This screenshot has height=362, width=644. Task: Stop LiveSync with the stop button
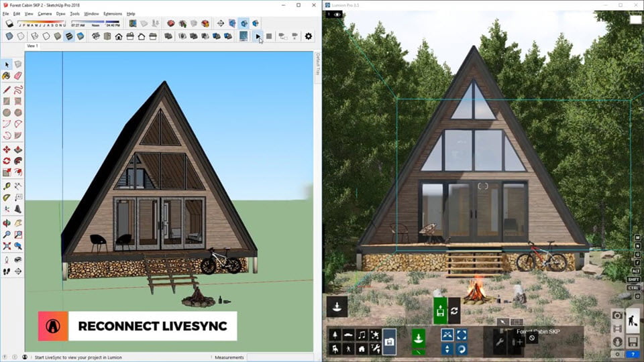coord(269,36)
